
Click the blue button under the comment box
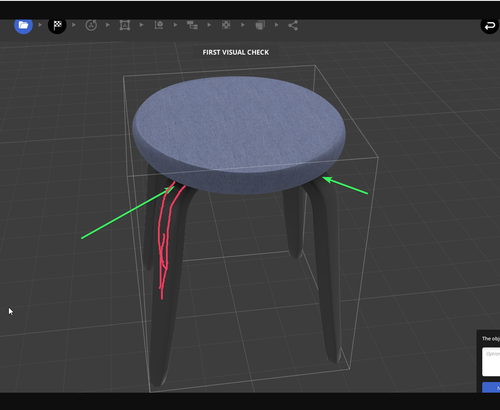pyautogui.click(x=491, y=387)
